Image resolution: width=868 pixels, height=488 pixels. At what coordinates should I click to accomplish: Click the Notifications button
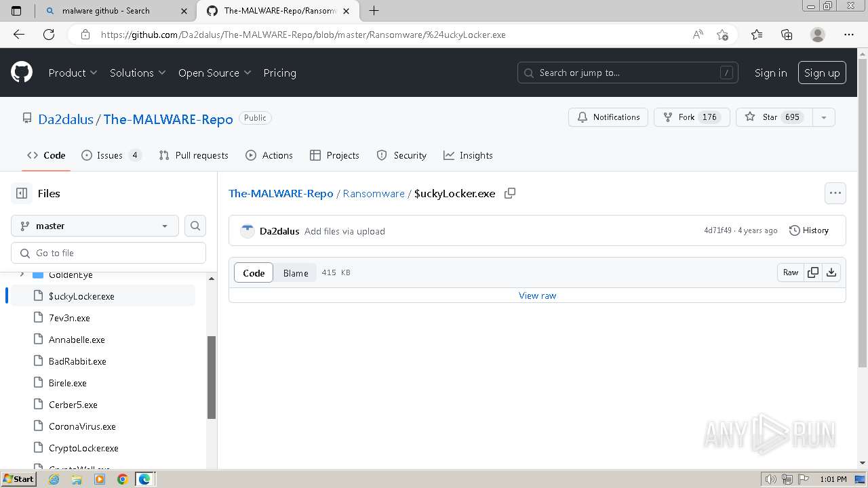click(x=608, y=117)
